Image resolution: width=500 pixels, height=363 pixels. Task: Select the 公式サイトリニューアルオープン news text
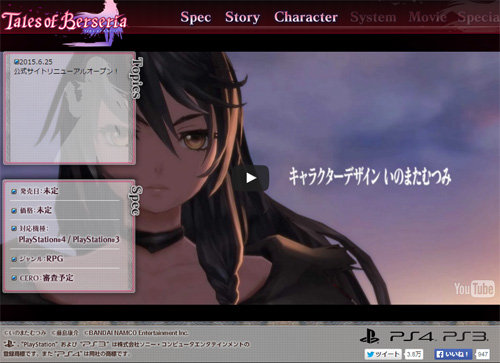click(x=66, y=71)
